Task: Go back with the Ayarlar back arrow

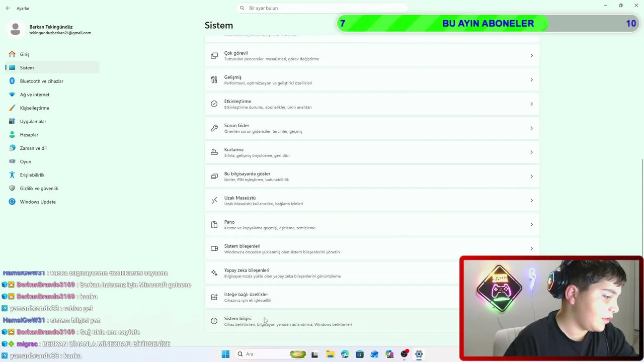Action: point(8,8)
